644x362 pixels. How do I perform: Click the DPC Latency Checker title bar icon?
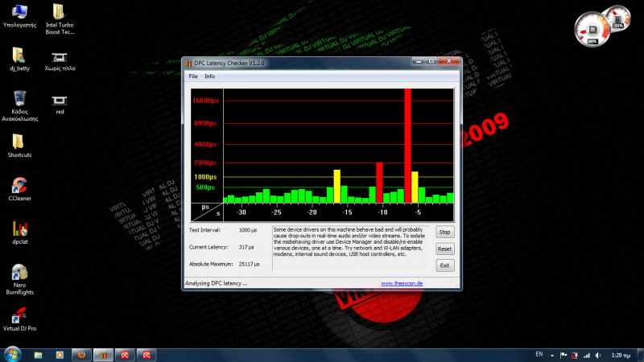pyautogui.click(x=188, y=64)
